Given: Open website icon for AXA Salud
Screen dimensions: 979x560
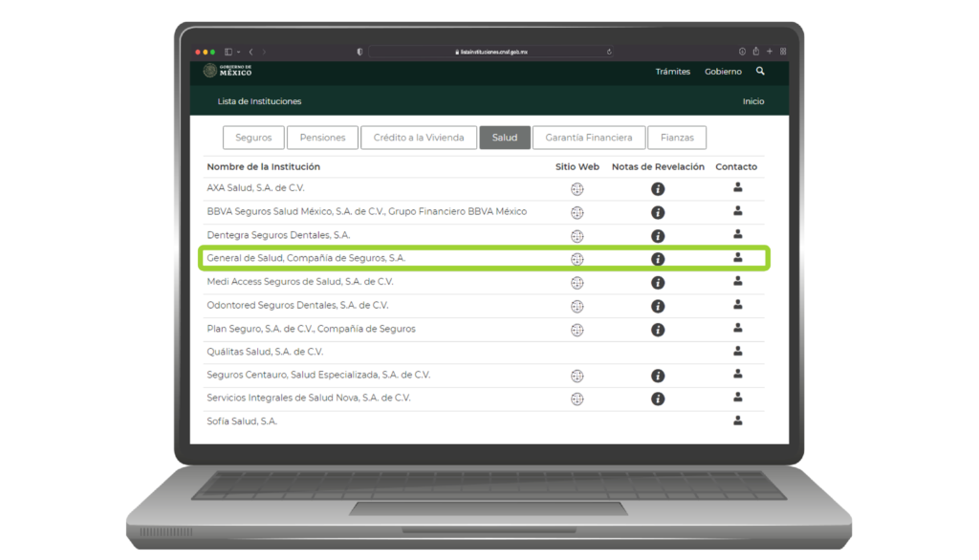Looking at the screenshot, I should click(x=577, y=189).
